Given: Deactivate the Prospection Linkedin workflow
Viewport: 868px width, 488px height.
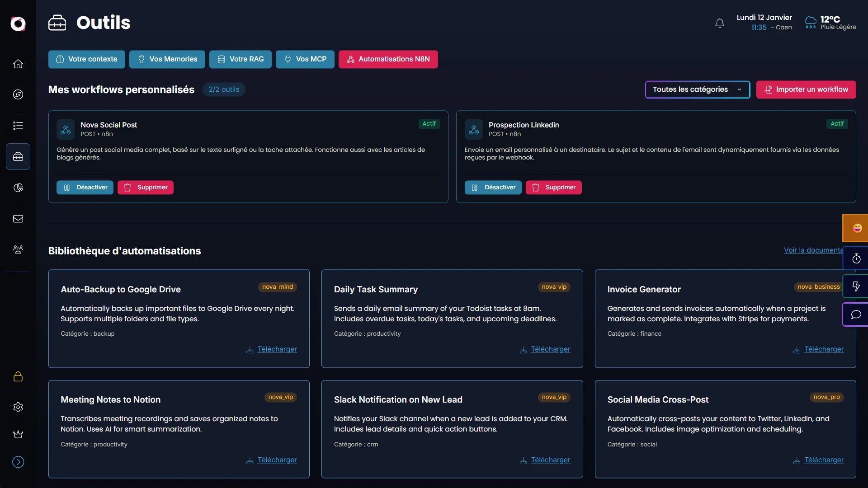Looking at the screenshot, I should click(x=493, y=188).
